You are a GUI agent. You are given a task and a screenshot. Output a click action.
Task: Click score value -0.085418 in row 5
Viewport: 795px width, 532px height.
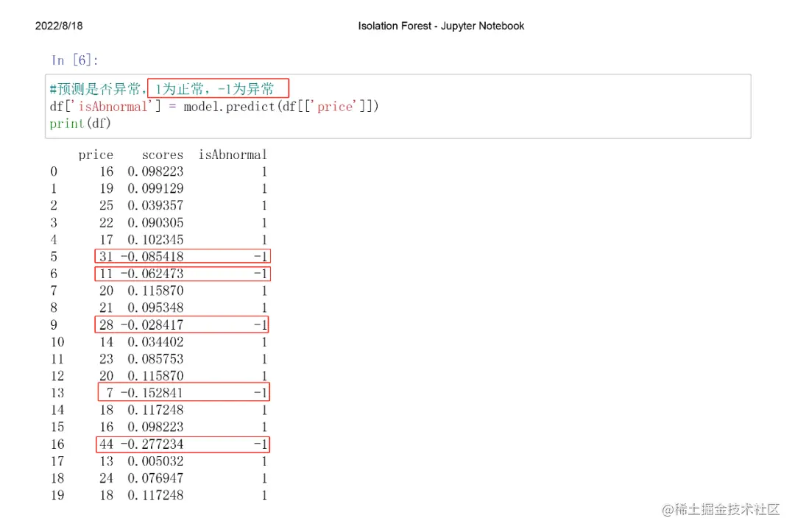point(152,257)
